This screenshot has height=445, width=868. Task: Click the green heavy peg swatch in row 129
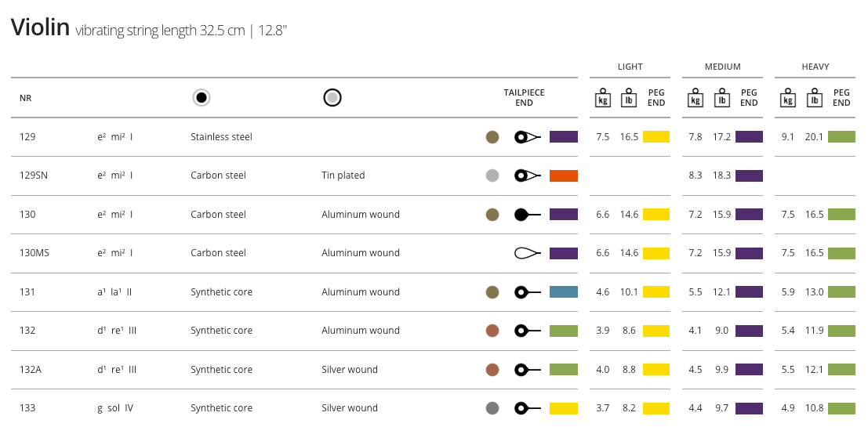tap(841, 137)
